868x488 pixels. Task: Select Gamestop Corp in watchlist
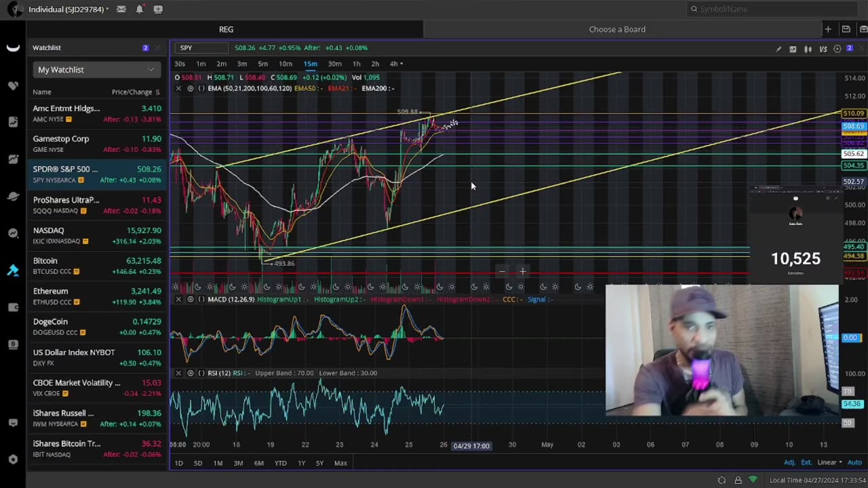point(97,144)
